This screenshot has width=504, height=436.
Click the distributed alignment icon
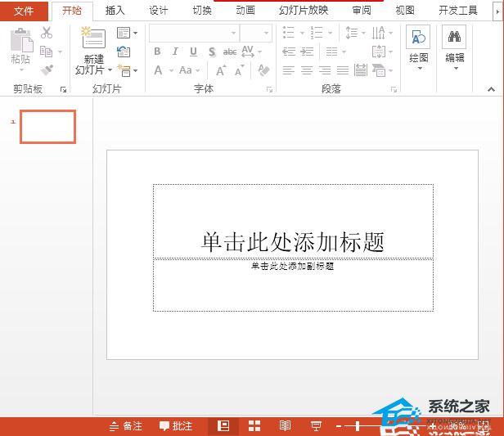[x=361, y=70]
